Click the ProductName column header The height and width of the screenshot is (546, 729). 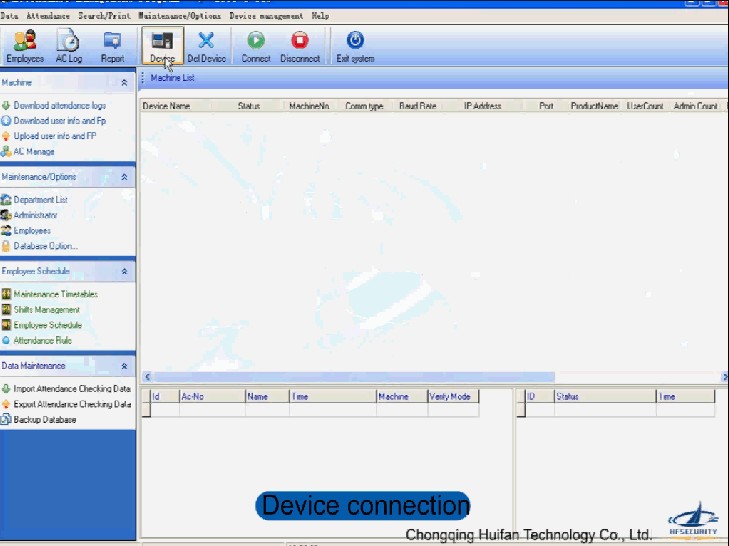coord(594,106)
